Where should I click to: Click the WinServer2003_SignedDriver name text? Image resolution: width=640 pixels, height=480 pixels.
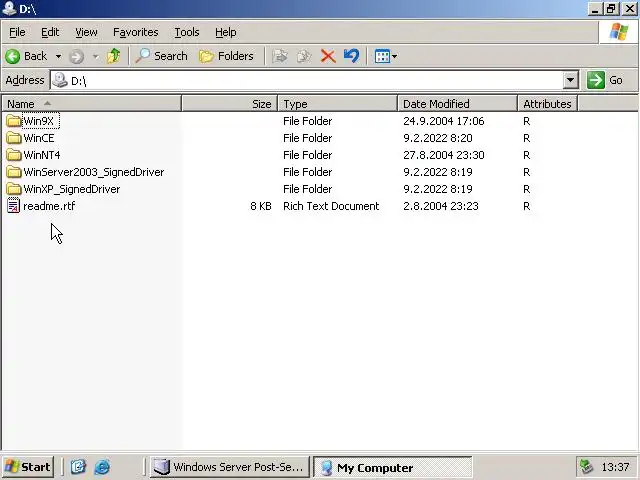[93, 172]
